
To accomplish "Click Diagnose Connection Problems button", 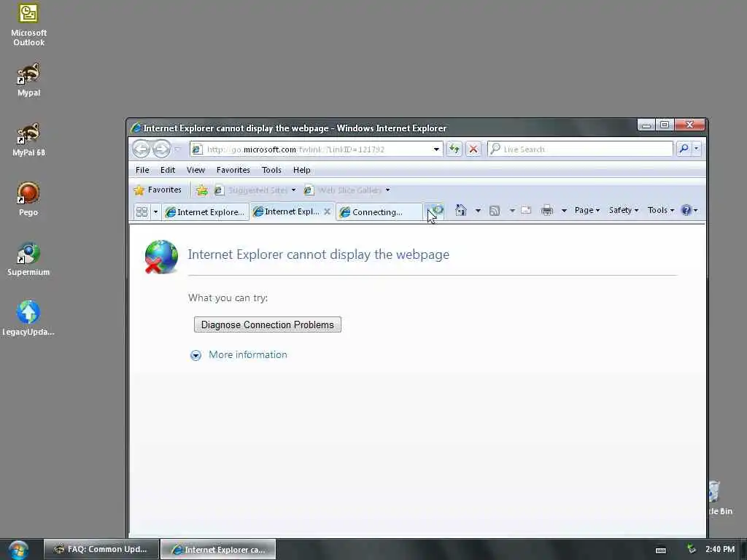I will click(x=267, y=324).
